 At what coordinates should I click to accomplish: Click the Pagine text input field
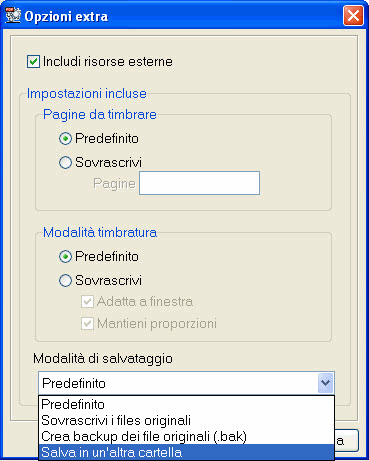[199, 183]
